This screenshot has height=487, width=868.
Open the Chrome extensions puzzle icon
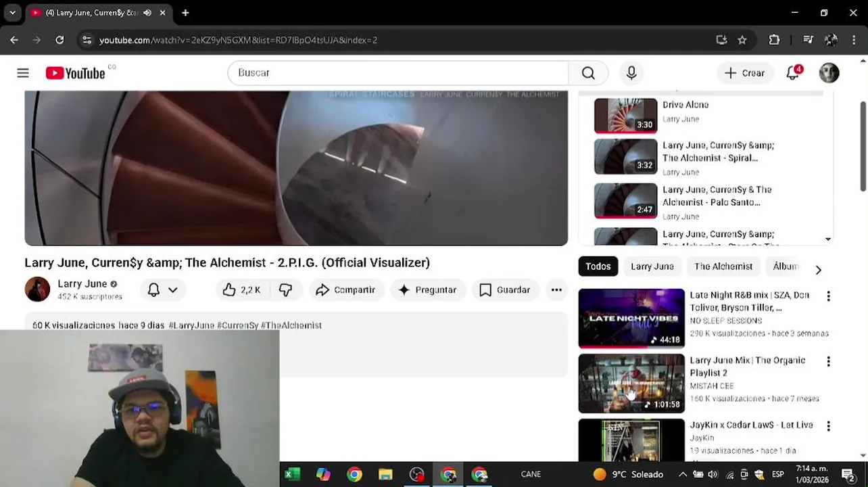774,40
